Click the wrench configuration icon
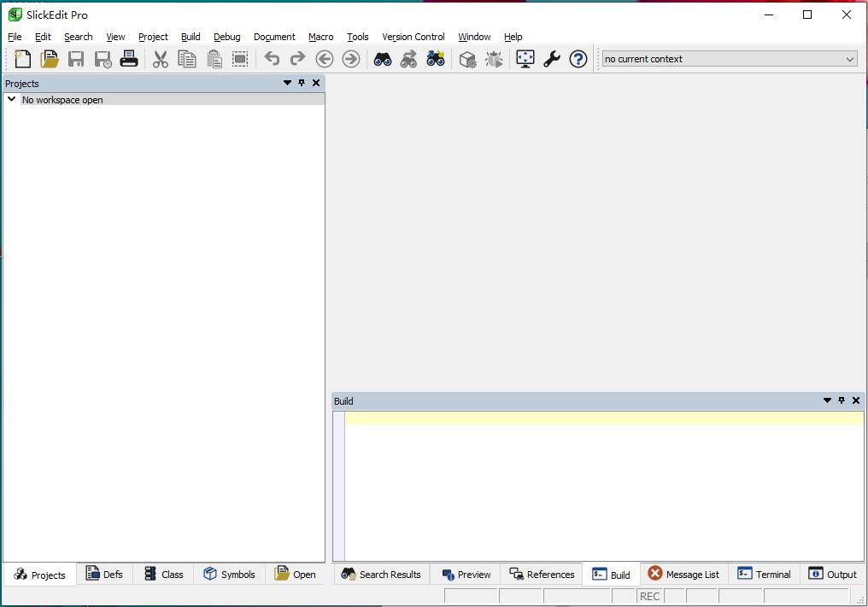Viewport: 868px width, 607px height. click(551, 59)
